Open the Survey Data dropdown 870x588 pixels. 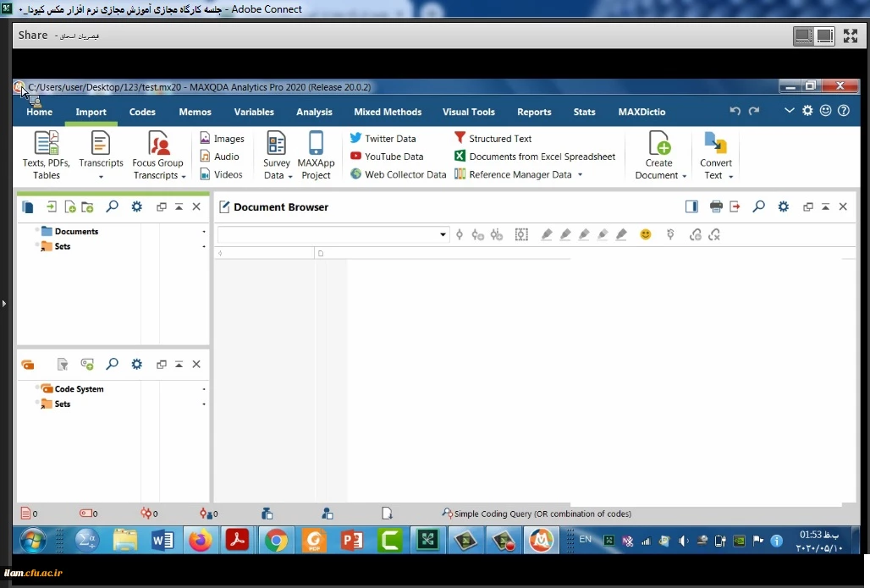pos(277,175)
